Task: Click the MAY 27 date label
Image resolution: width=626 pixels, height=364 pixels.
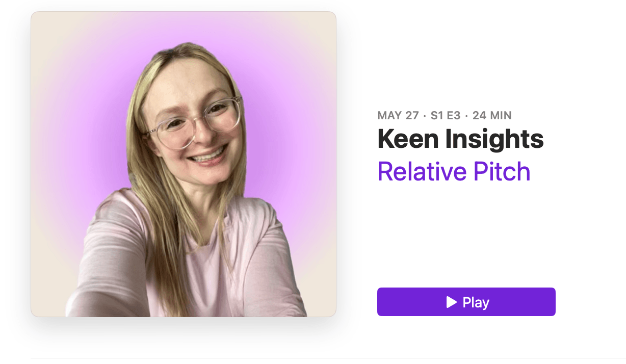Action: 398,115
